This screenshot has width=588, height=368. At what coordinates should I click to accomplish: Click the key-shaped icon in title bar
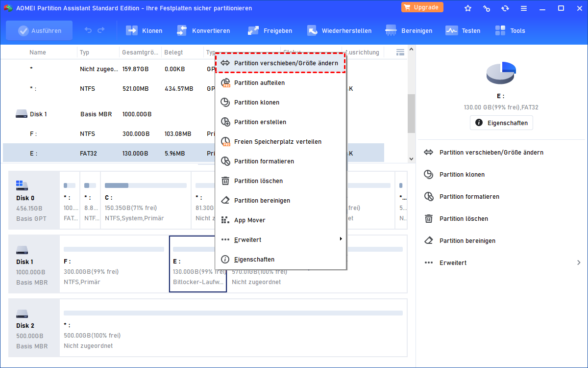[487, 8]
